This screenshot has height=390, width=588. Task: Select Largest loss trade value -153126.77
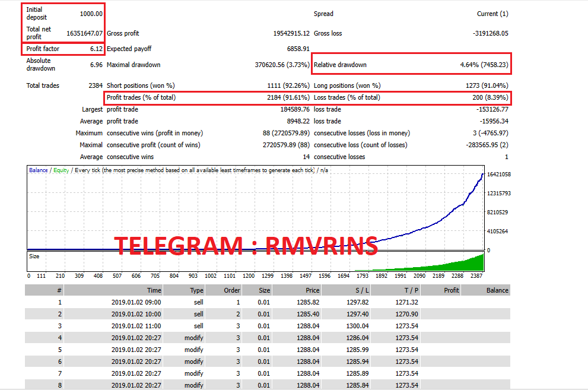pos(492,109)
